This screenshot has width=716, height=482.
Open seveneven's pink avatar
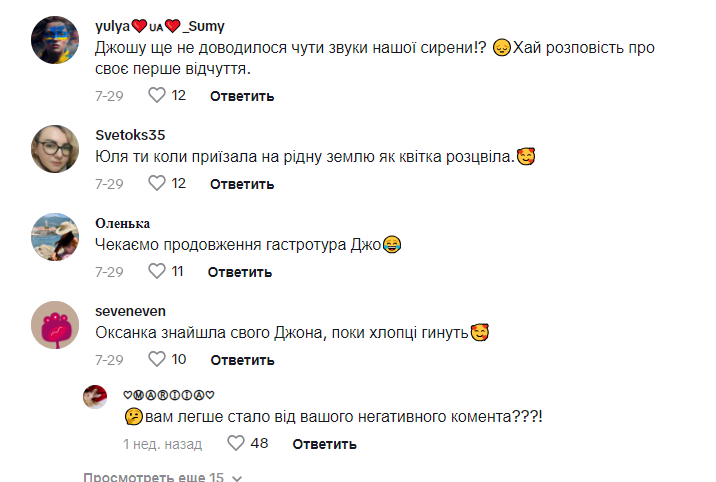(x=55, y=325)
